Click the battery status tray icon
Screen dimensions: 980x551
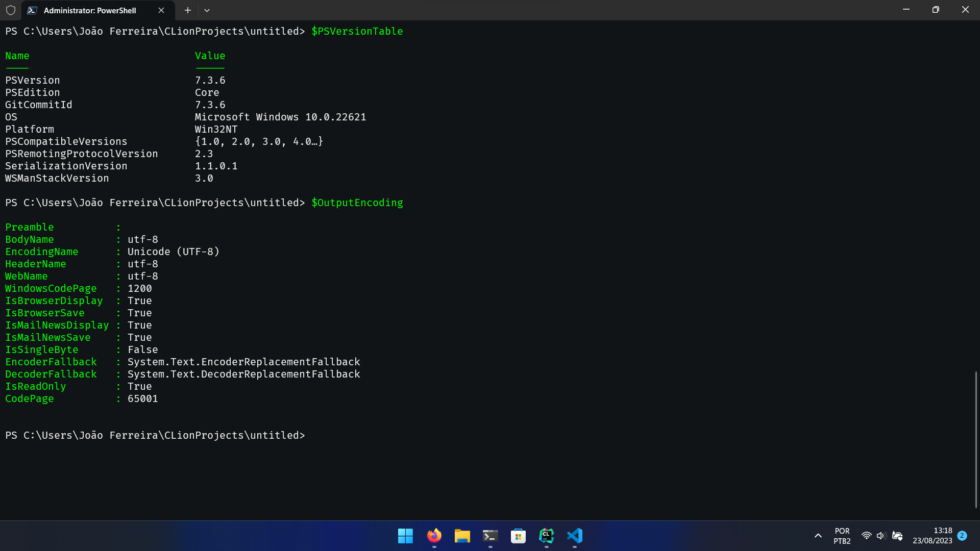pyautogui.click(x=897, y=536)
